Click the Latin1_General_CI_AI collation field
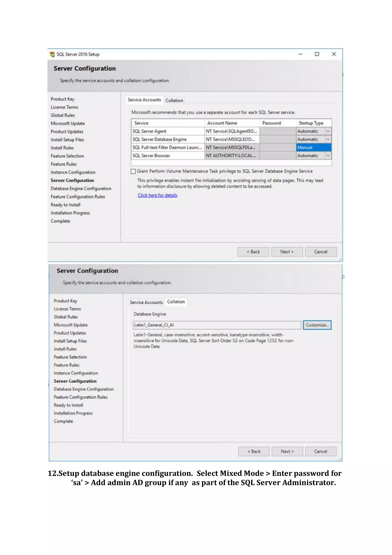 [217, 325]
